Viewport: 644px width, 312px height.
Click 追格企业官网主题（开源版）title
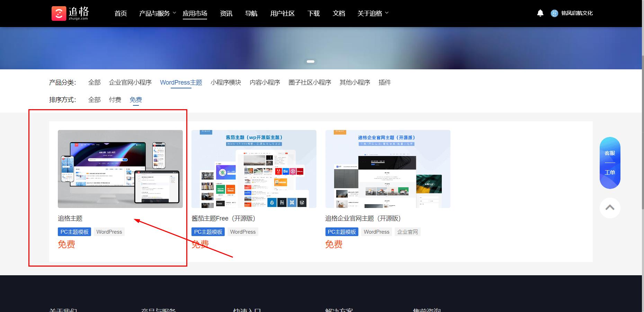363,218
